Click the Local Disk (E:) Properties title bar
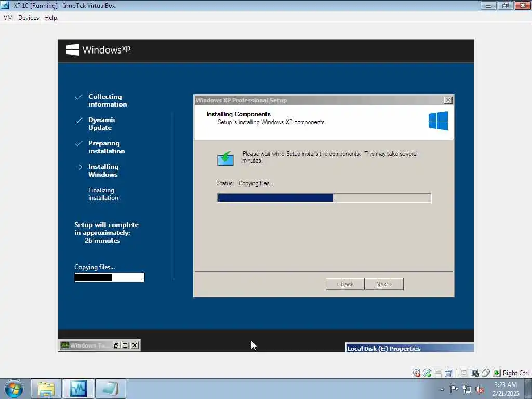The height and width of the screenshot is (399, 532). click(x=409, y=348)
